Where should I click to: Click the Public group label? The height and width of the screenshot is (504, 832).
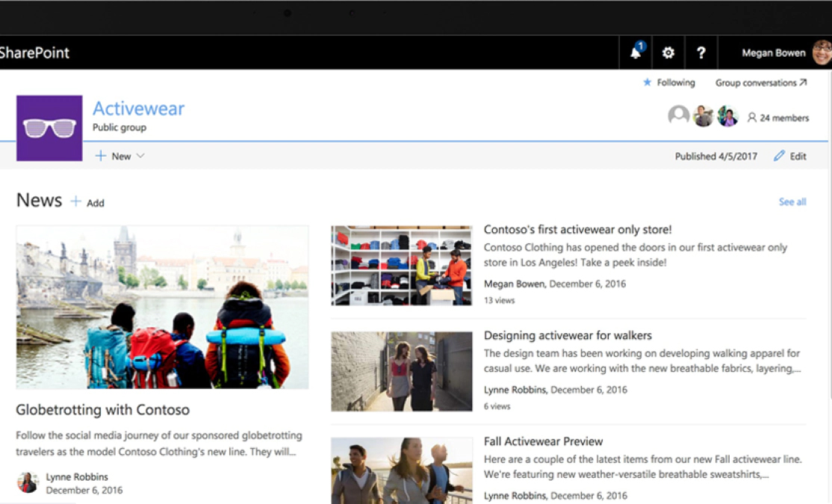(119, 128)
